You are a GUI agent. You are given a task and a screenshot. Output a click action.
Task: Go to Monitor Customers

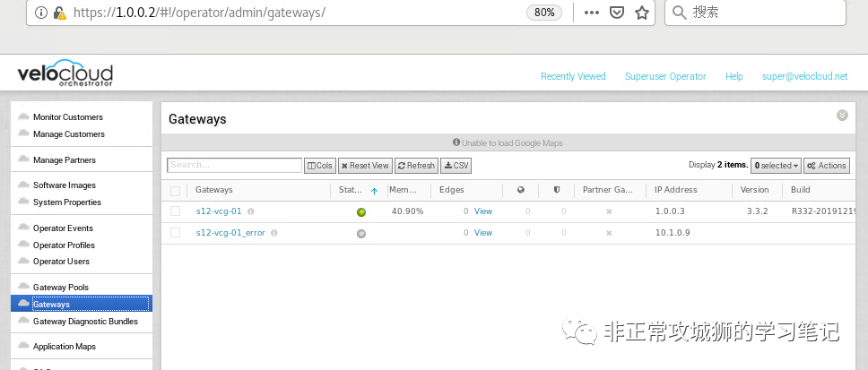(68, 117)
